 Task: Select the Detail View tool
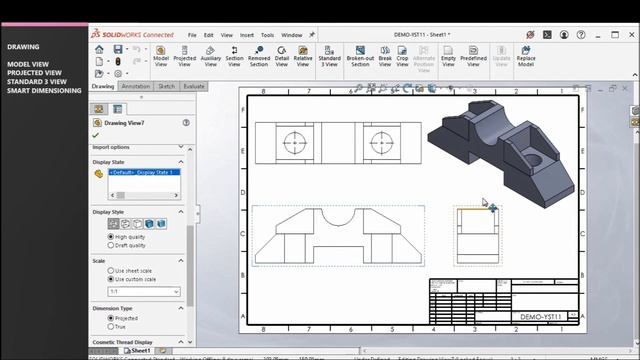click(282, 56)
